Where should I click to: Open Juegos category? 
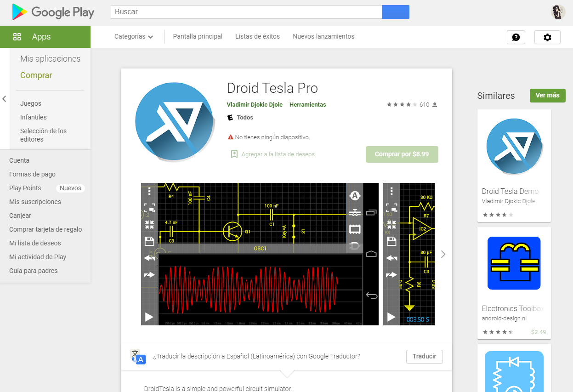pos(31,103)
